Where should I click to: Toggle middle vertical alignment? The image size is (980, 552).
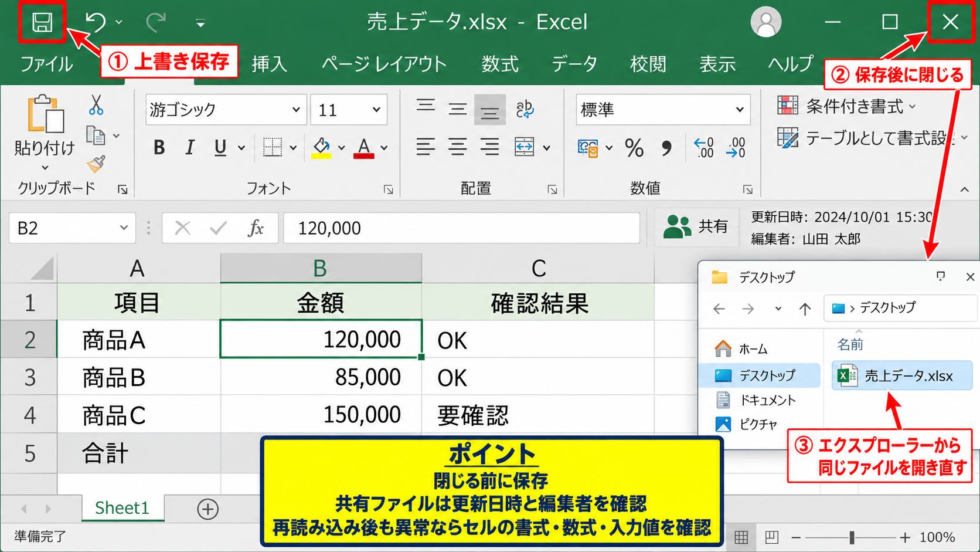pos(458,109)
